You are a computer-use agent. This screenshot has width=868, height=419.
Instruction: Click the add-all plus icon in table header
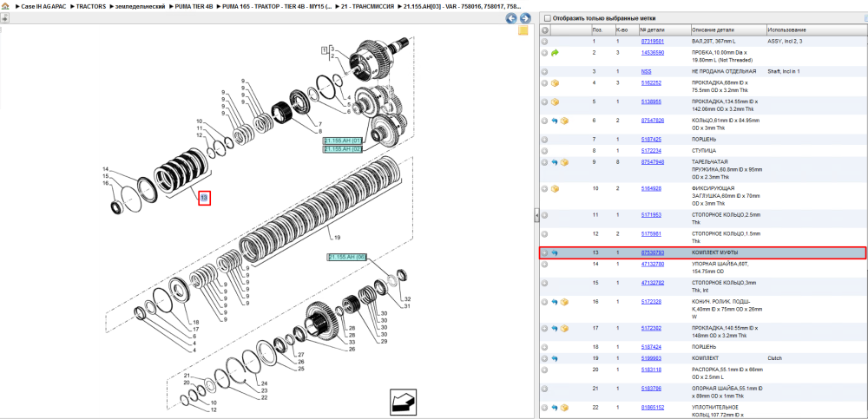545,29
